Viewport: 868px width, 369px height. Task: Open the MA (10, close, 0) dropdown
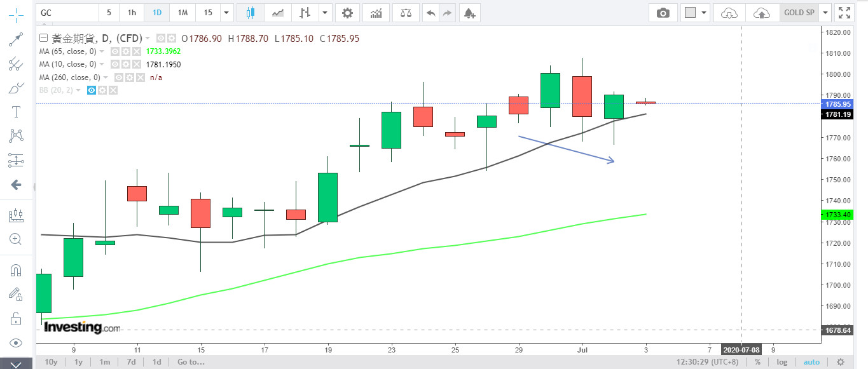point(102,64)
